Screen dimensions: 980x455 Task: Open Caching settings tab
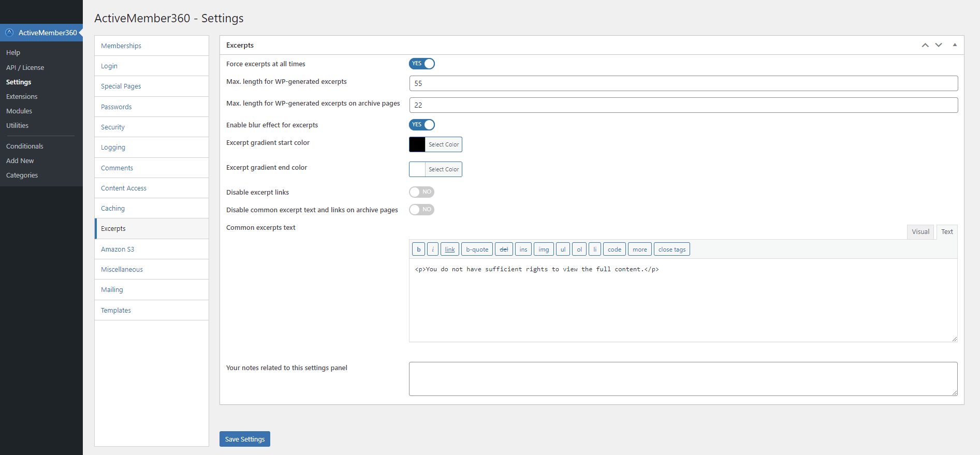point(152,208)
